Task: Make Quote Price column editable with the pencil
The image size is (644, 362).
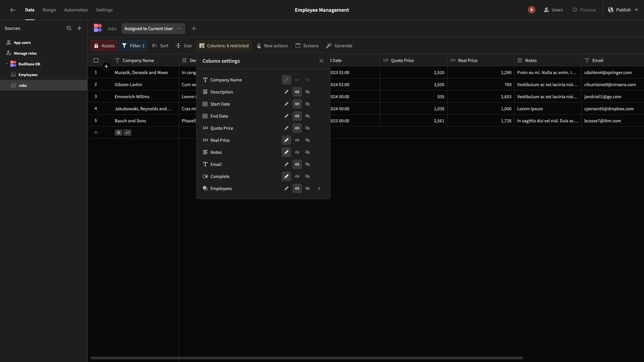Action: coord(286,128)
